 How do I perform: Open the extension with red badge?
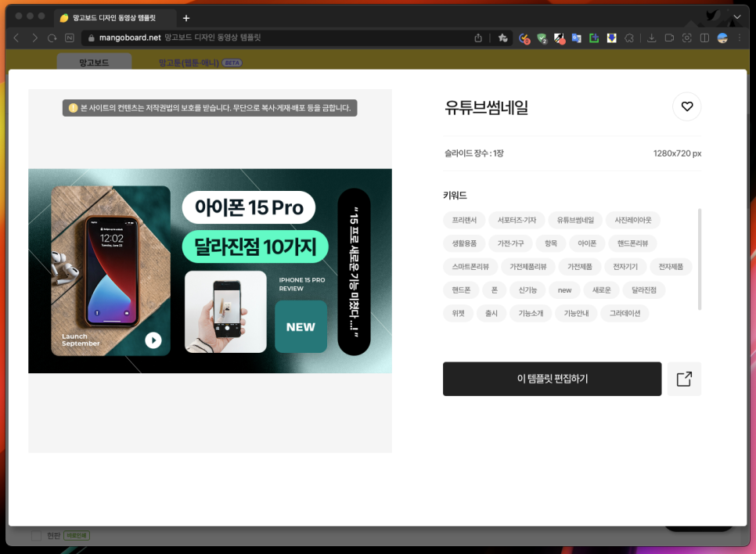coord(524,38)
